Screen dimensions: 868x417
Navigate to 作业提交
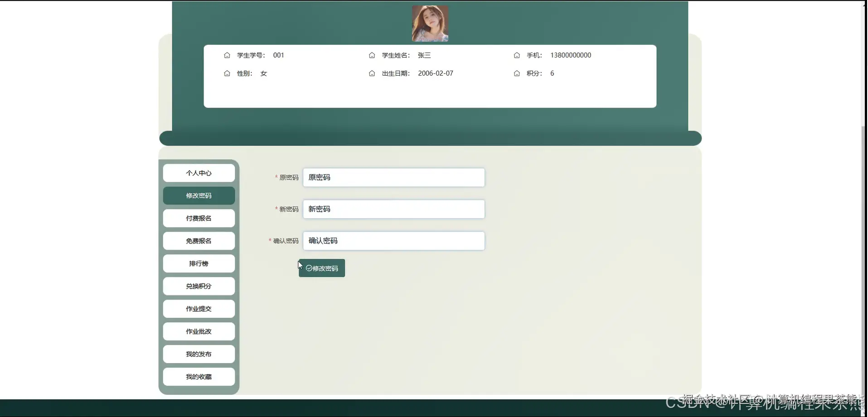[x=199, y=309]
